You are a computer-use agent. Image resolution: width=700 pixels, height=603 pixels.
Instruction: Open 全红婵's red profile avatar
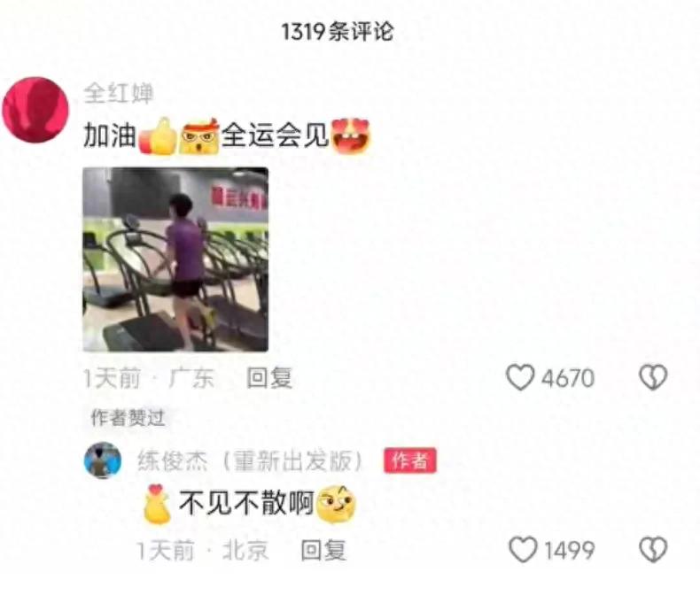tap(35, 110)
